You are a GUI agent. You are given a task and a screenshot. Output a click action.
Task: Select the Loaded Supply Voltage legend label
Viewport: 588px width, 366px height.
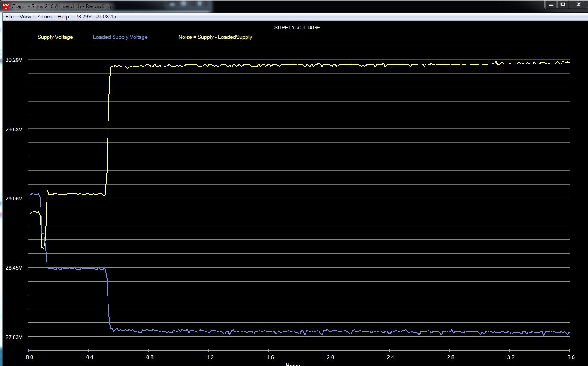click(120, 37)
